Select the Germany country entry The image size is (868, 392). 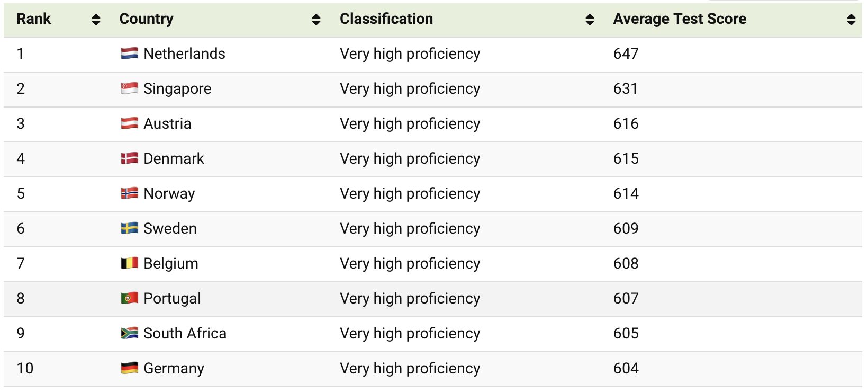(174, 368)
